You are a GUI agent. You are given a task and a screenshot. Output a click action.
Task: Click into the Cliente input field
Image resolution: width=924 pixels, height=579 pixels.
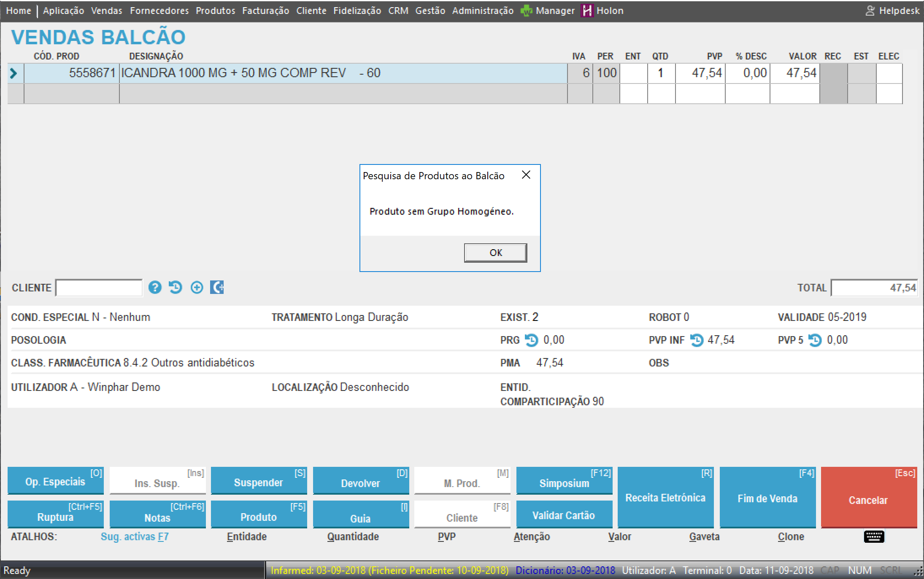(x=99, y=288)
